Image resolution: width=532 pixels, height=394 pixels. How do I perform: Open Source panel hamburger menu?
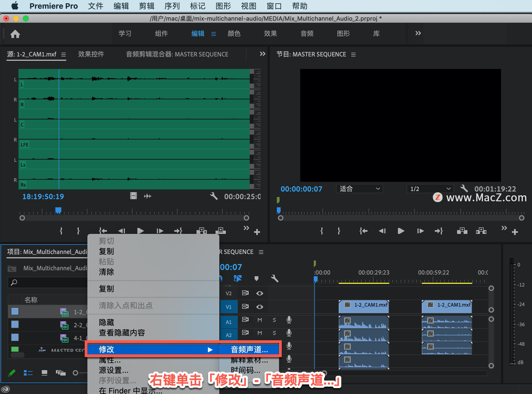click(x=63, y=55)
